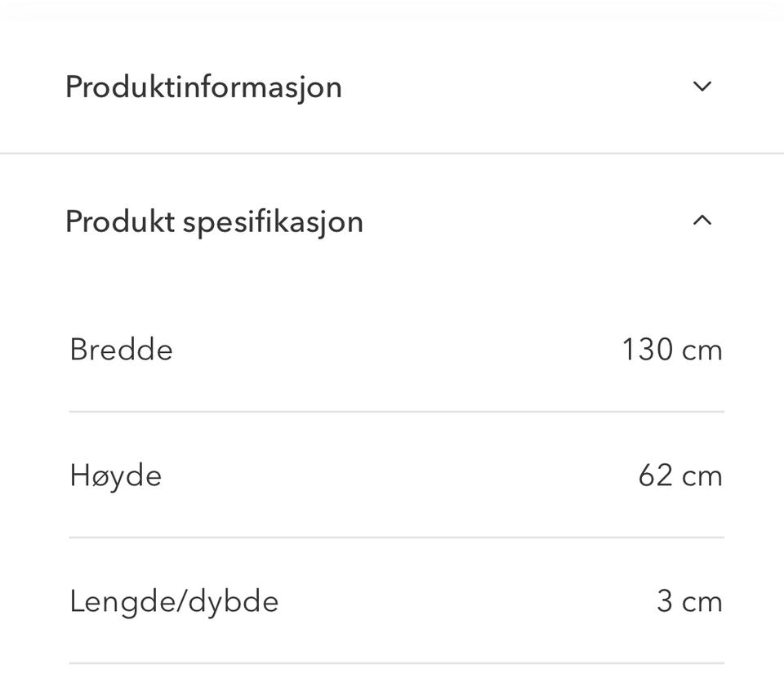Viewport: 784px width, 696px height.
Task: Collapse the Produkt spesifikasjon section chevron
Action: [702, 221]
